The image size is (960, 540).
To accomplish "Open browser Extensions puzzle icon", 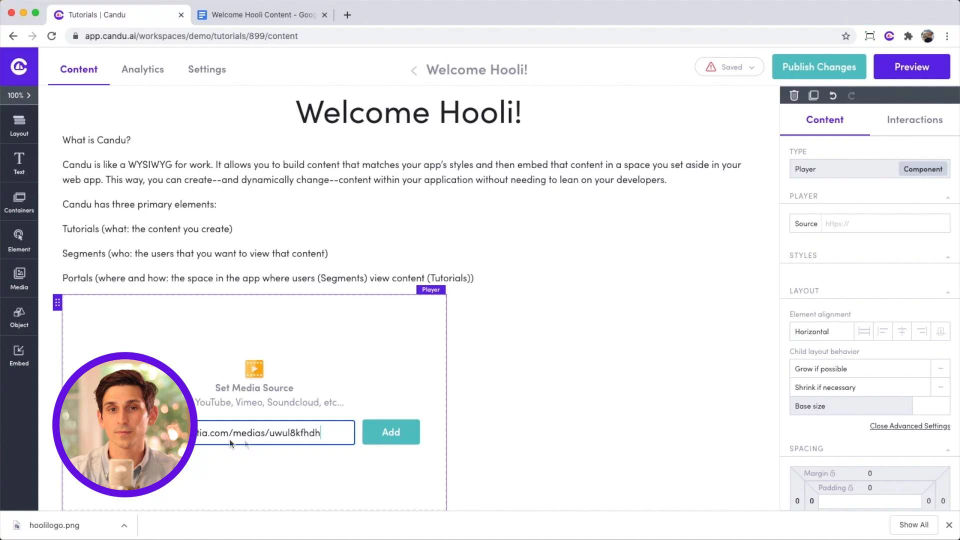I will coord(908,36).
